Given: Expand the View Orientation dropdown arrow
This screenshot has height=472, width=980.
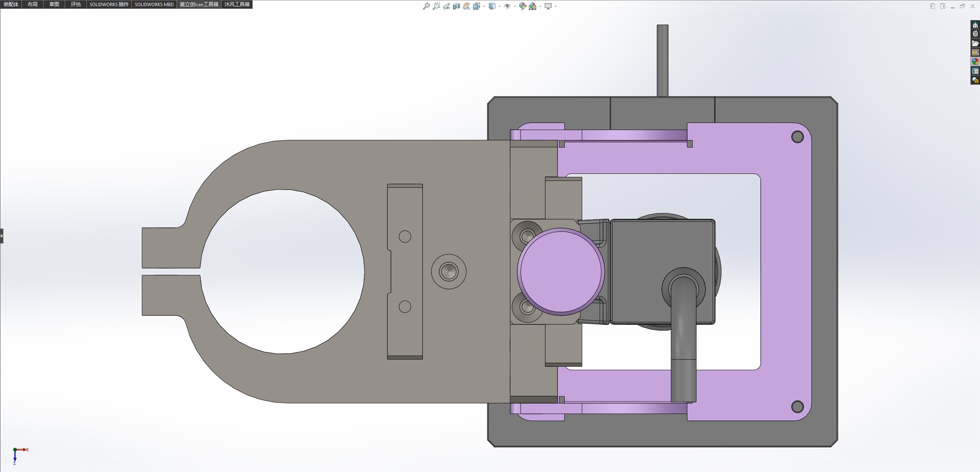Looking at the screenshot, I should tap(484, 6).
